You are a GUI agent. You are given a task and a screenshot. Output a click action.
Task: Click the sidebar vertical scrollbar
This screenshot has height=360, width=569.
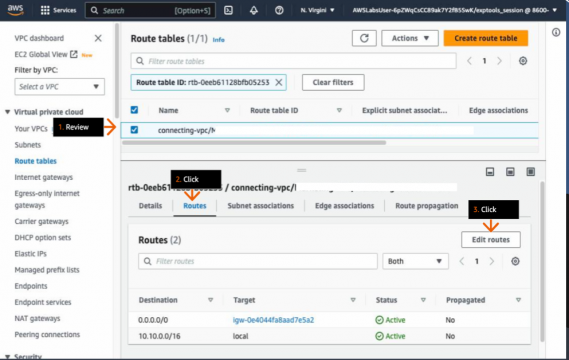116,71
